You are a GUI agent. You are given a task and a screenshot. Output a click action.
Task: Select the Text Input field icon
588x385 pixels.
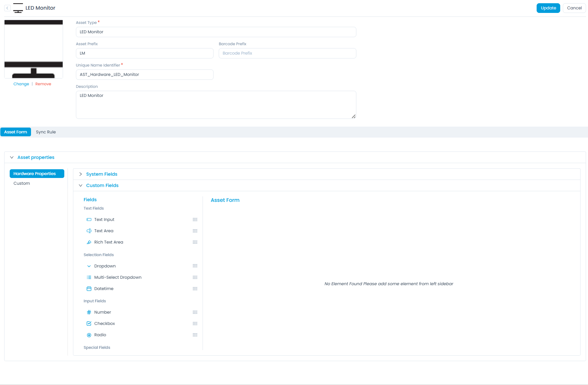[x=89, y=219]
